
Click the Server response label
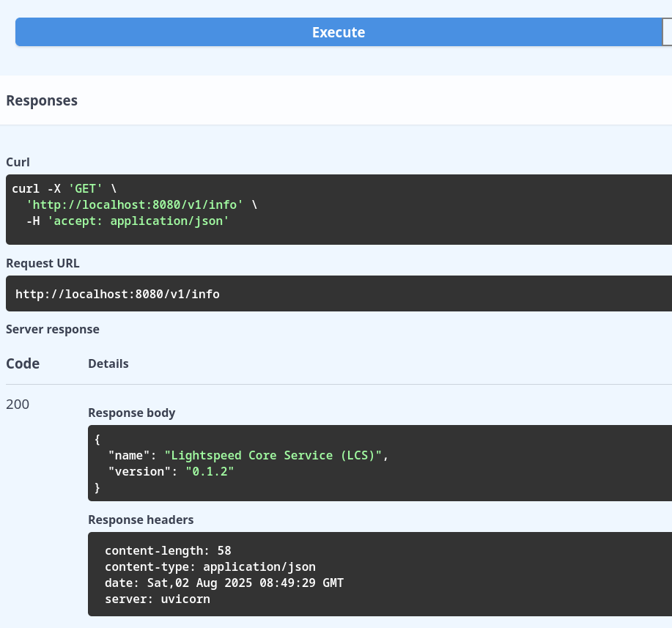click(52, 329)
